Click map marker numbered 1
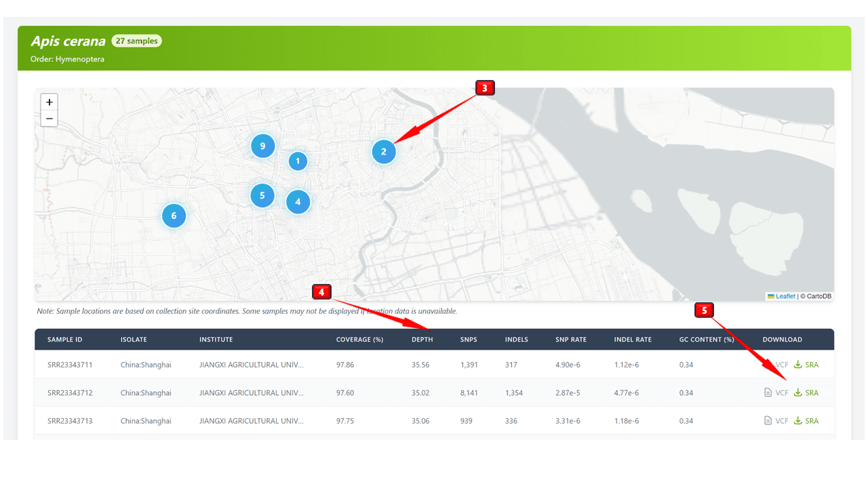This screenshot has height=488, width=868. point(297,161)
